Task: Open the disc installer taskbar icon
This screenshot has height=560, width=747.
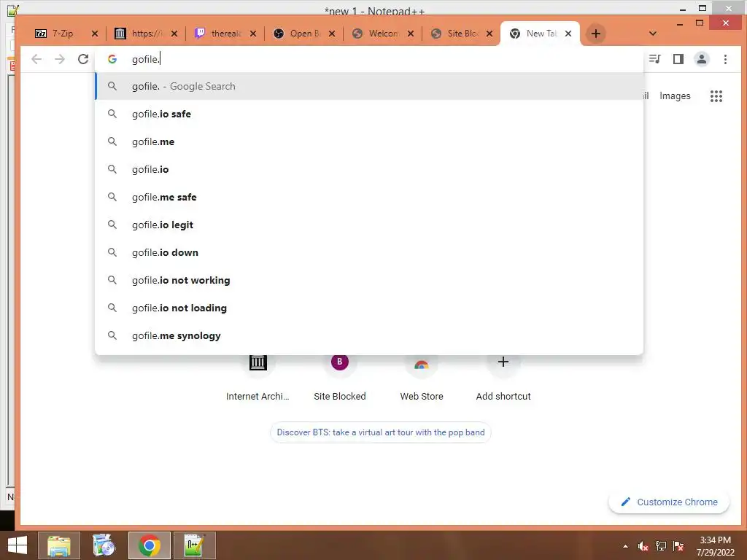Action: [104, 545]
